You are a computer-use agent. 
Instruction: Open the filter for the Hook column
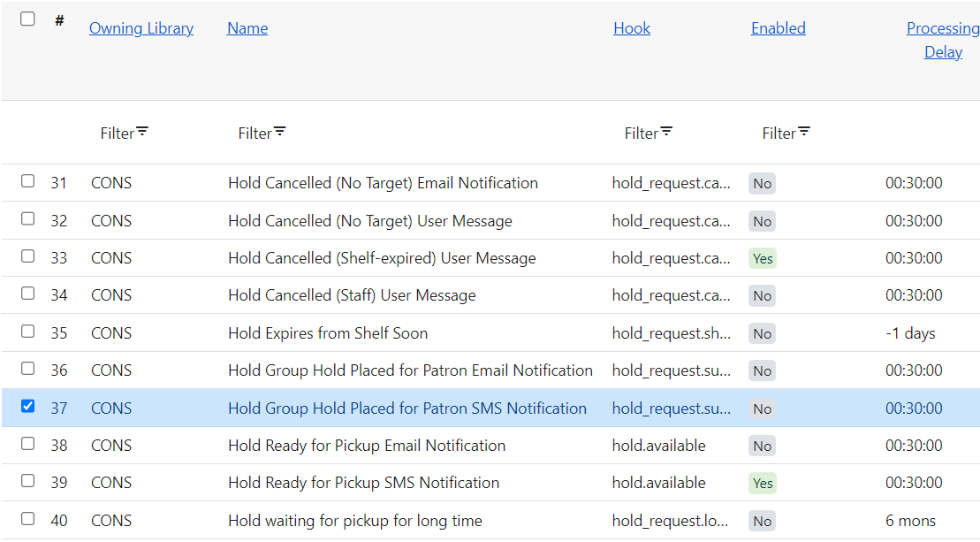(x=647, y=133)
